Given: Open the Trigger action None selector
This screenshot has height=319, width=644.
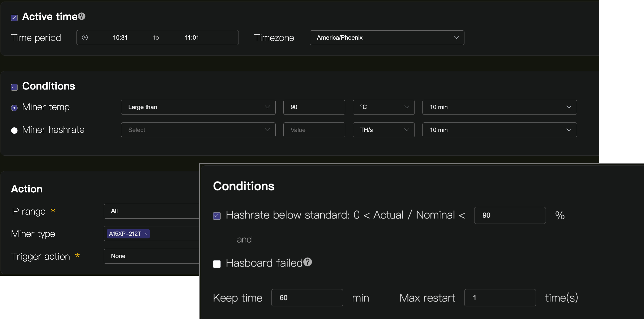Looking at the screenshot, I should click(151, 256).
